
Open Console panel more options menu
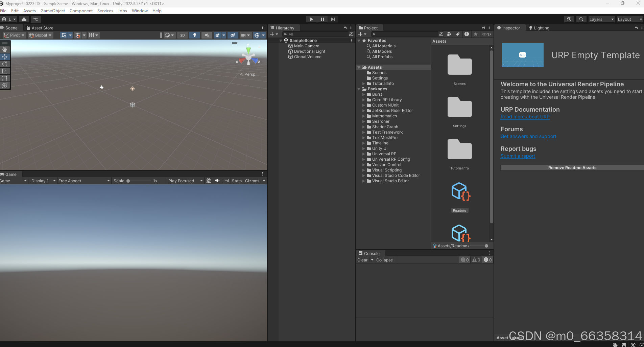click(489, 253)
